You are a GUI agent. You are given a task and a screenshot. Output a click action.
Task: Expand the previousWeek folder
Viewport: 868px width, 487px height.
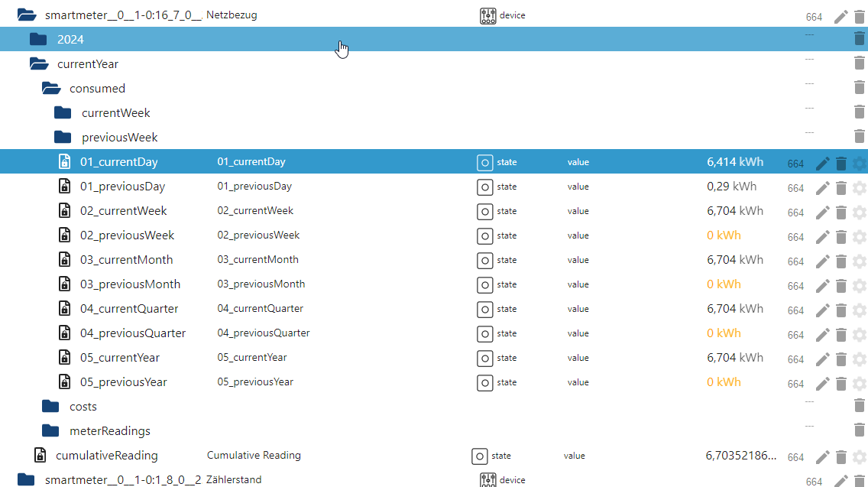click(x=63, y=137)
